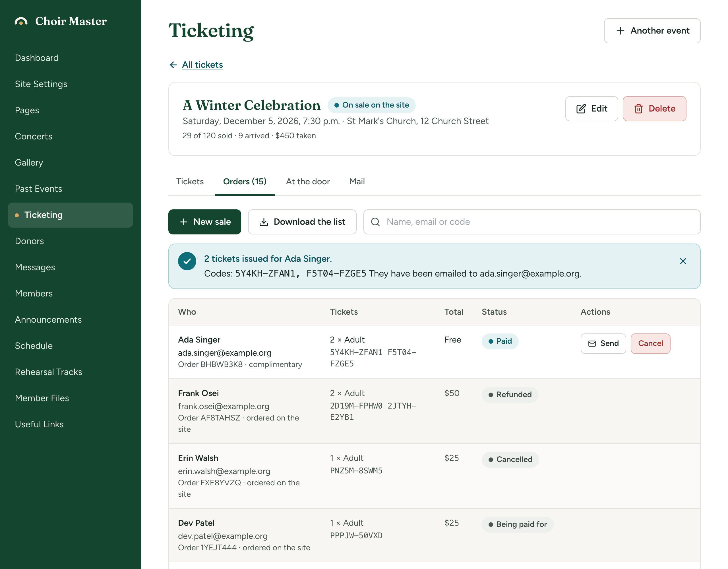728x569 pixels.
Task: Focus the Name, email or code search field
Action: pyautogui.click(x=532, y=222)
